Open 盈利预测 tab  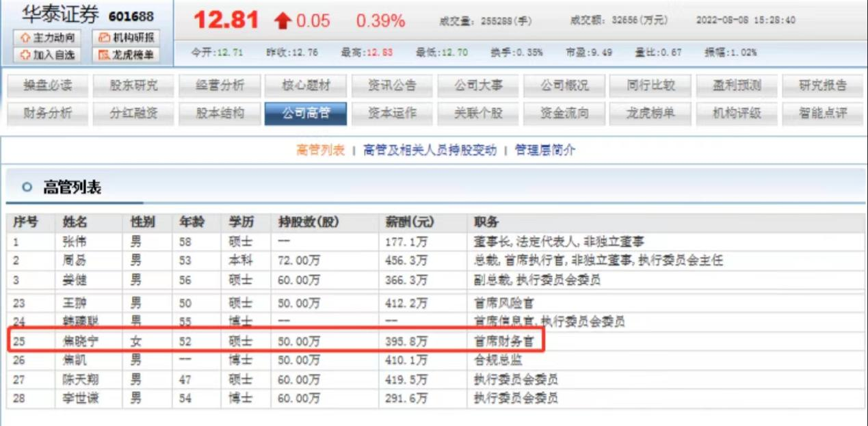(737, 85)
